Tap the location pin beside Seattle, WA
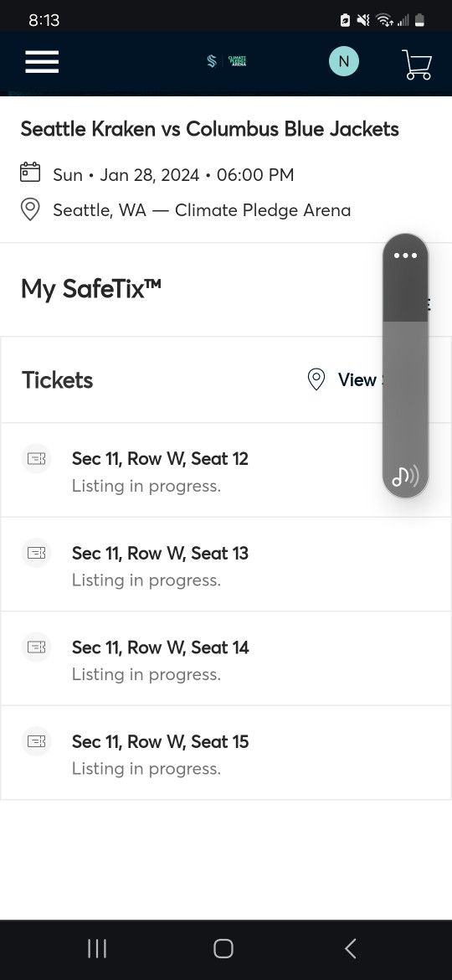 [x=30, y=209]
